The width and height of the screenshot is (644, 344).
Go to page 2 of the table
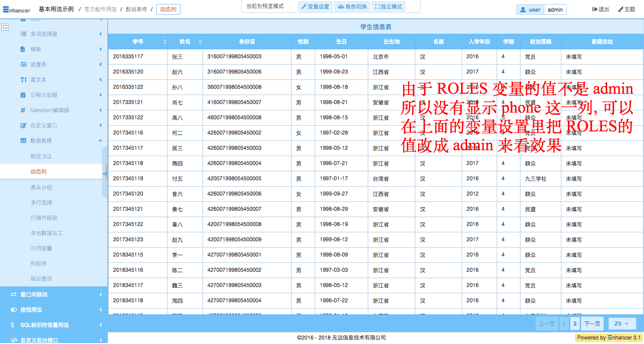pyautogui.click(x=574, y=323)
